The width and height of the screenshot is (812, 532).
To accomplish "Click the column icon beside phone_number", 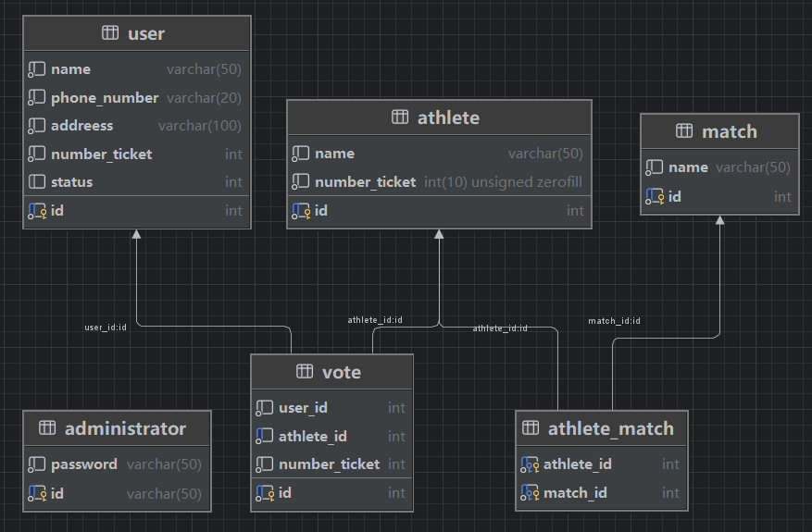I will 37,98.
